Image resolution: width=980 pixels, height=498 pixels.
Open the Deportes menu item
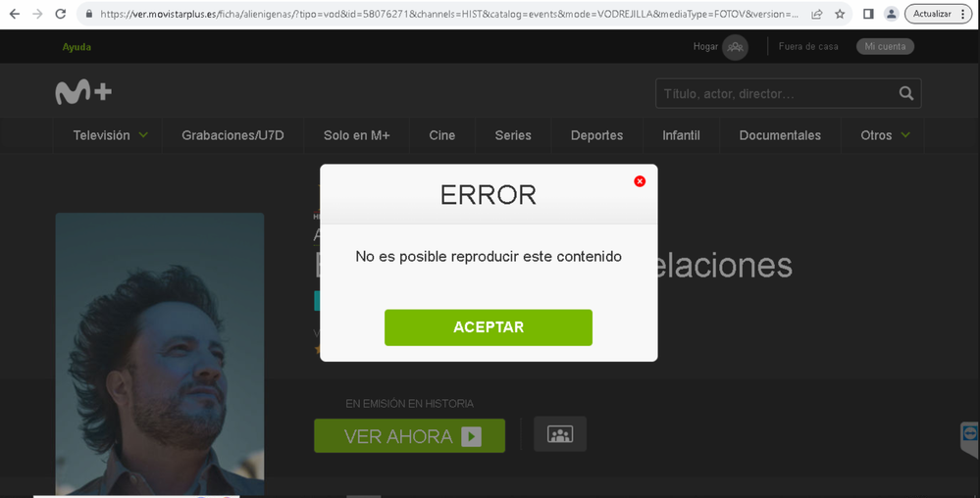(596, 135)
